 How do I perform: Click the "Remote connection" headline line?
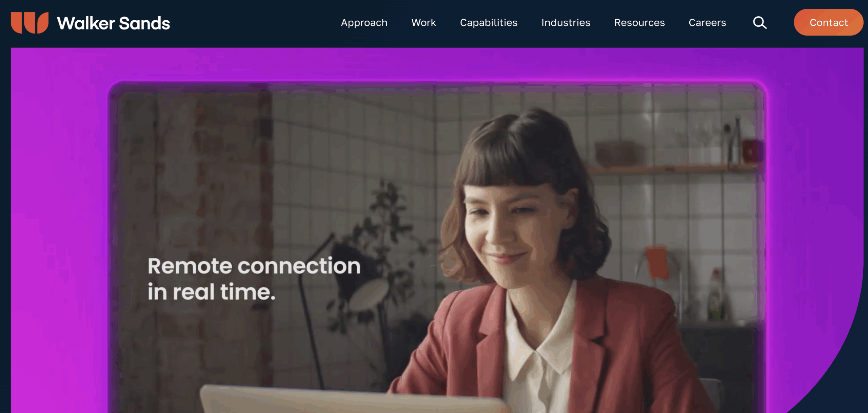coord(254,266)
